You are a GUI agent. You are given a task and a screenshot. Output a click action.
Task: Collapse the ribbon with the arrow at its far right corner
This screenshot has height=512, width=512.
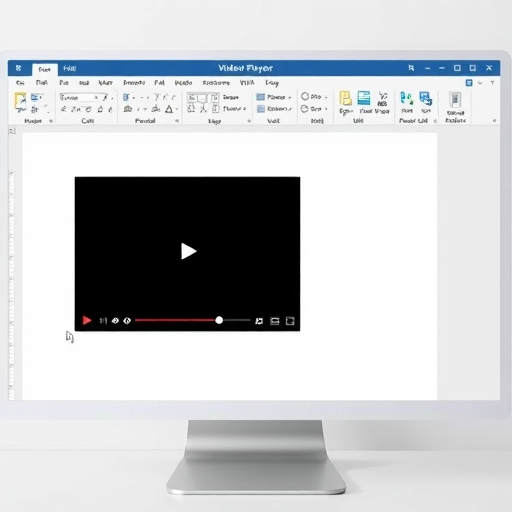(x=494, y=121)
